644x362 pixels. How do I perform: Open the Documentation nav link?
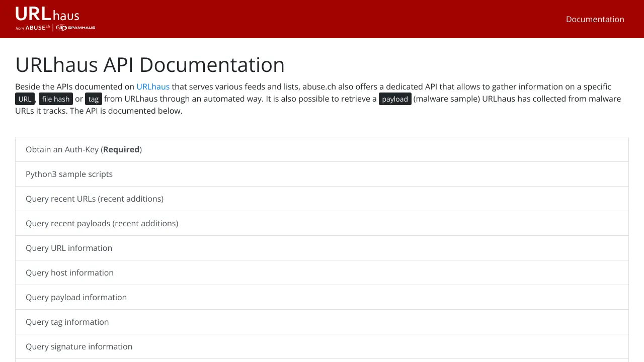[x=595, y=19]
